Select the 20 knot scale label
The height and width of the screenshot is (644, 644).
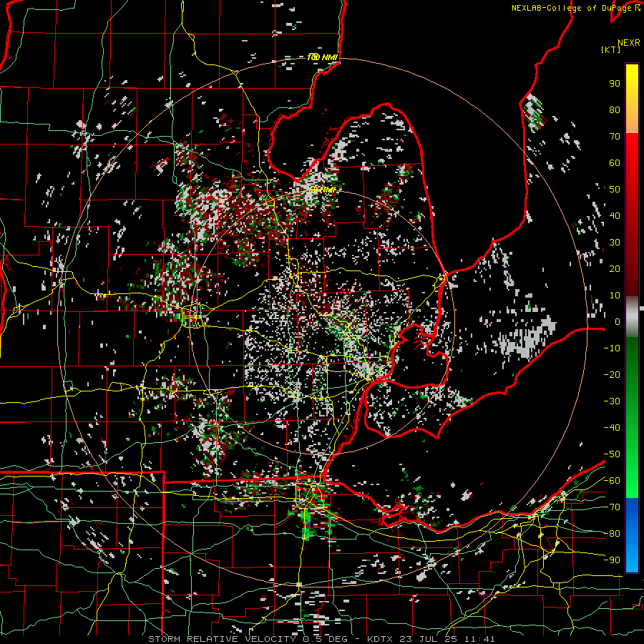(x=615, y=268)
